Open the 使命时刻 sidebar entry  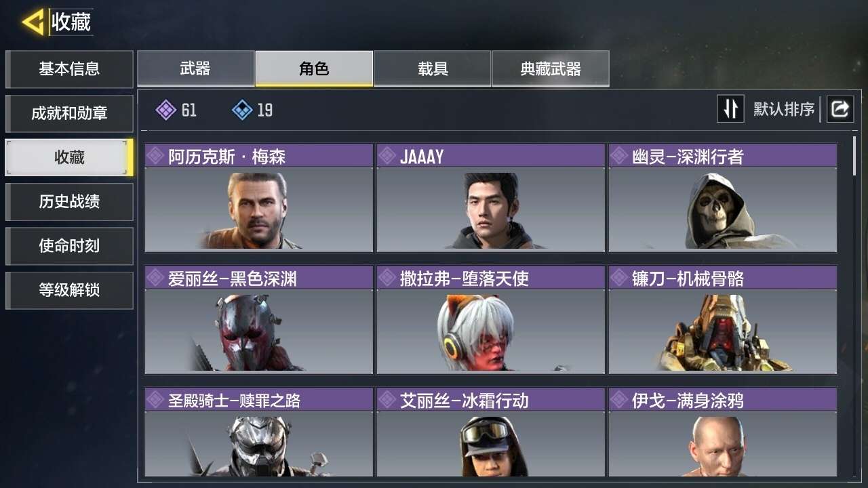(69, 245)
